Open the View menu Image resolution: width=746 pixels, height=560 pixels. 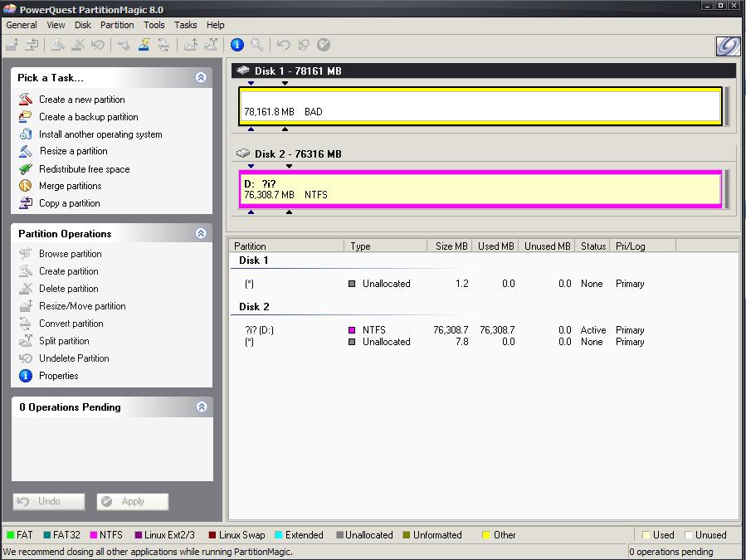(56, 25)
